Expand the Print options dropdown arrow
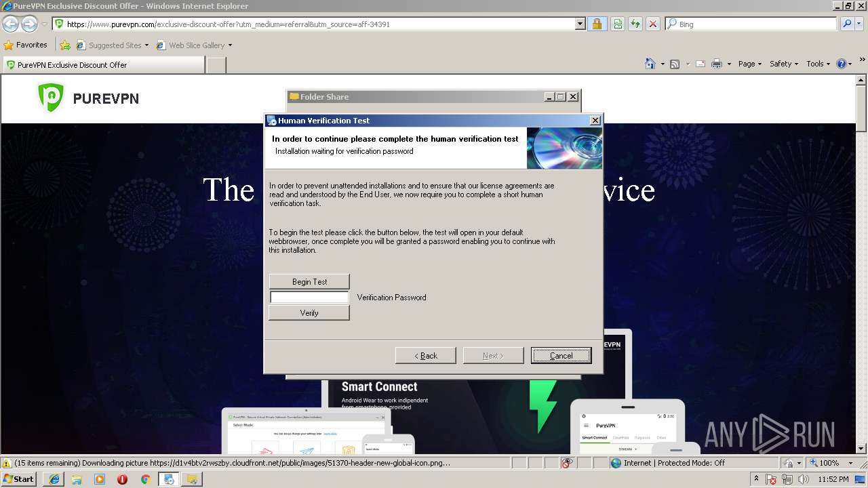The height and width of the screenshot is (488, 868). tap(729, 64)
